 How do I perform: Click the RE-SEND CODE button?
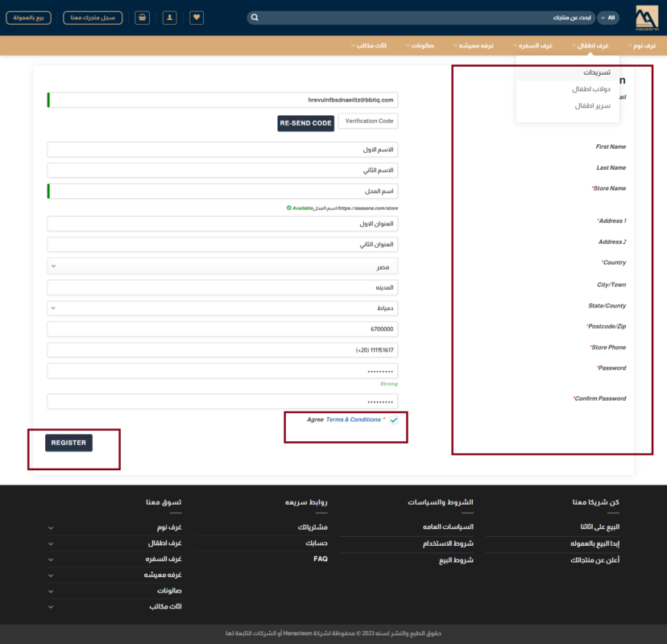click(305, 123)
